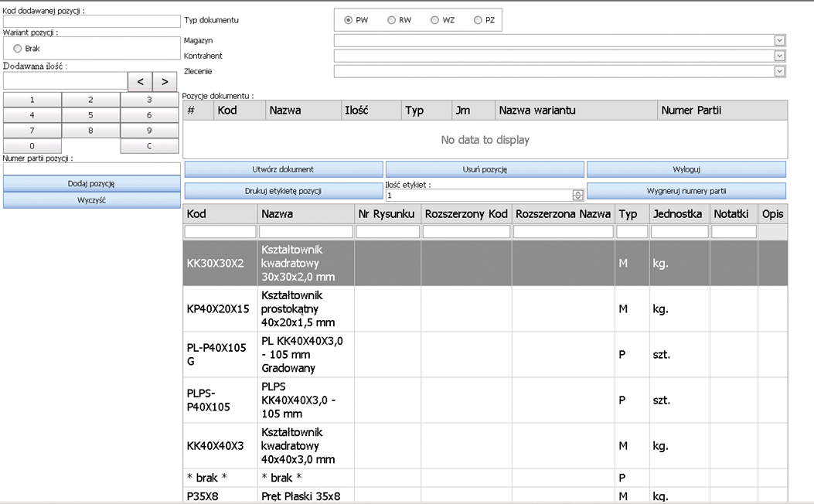814x504 pixels.
Task: Tap keypad digit 2
Action: [91, 100]
